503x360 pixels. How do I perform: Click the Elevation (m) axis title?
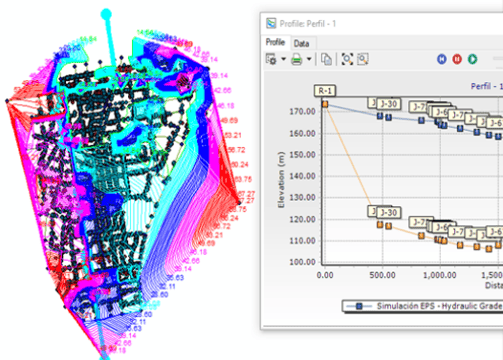tap(281, 180)
